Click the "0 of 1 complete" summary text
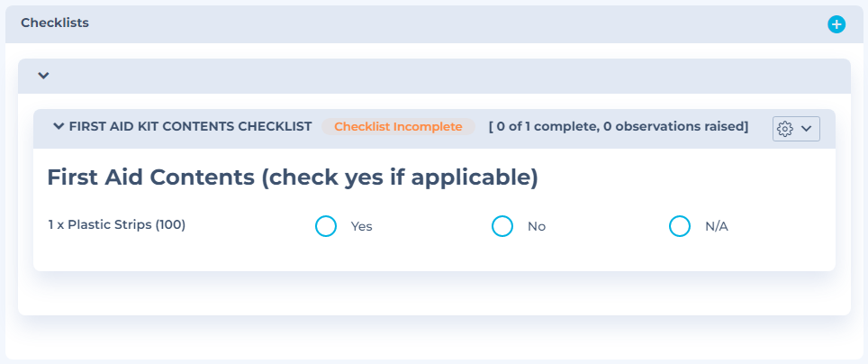The image size is (868, 364). click(x=544, y=127)
